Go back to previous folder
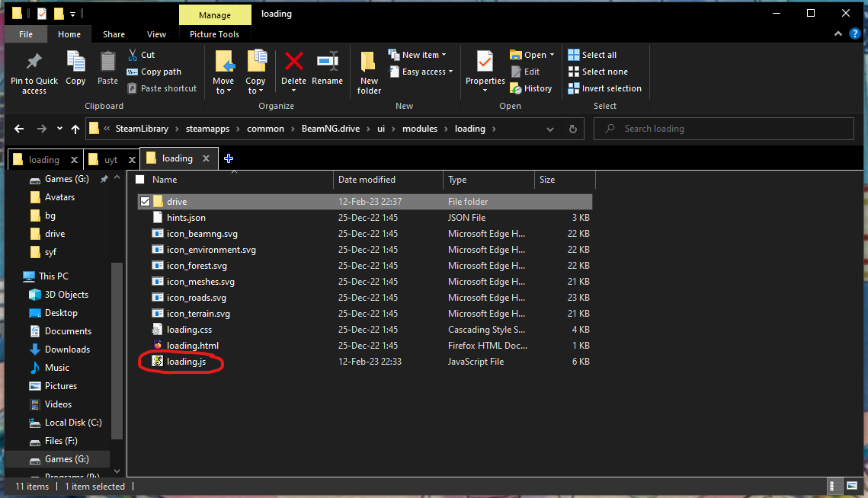Viewport: 868px width, 498px height. coord(19,129)
